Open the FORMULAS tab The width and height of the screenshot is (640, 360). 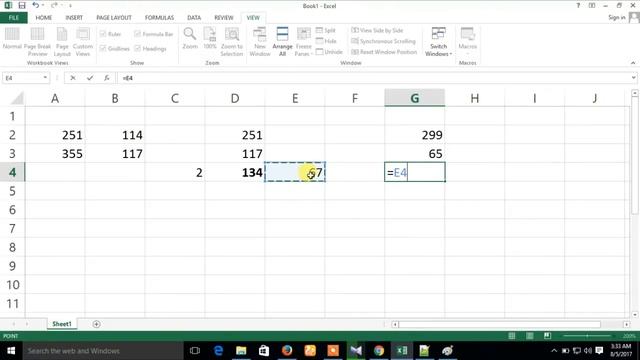159,18
